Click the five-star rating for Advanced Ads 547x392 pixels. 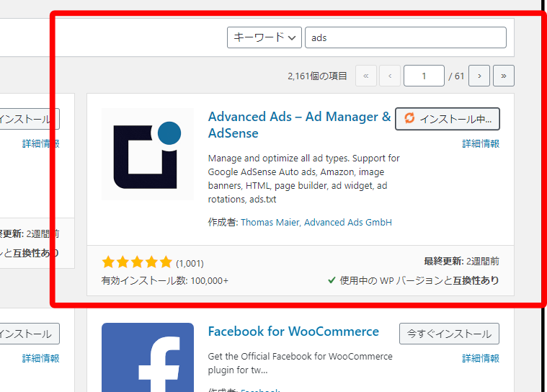[137, 262]
